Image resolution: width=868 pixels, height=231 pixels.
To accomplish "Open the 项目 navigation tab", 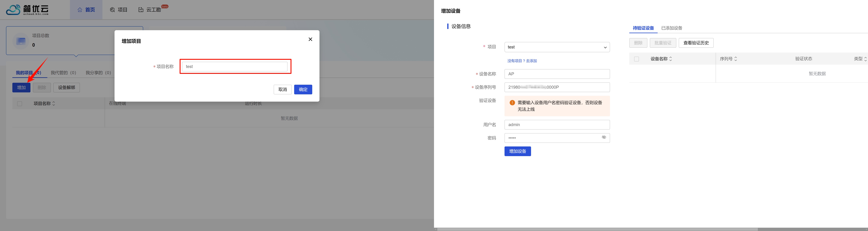I will pyautogui.click(x=119, y=10).
